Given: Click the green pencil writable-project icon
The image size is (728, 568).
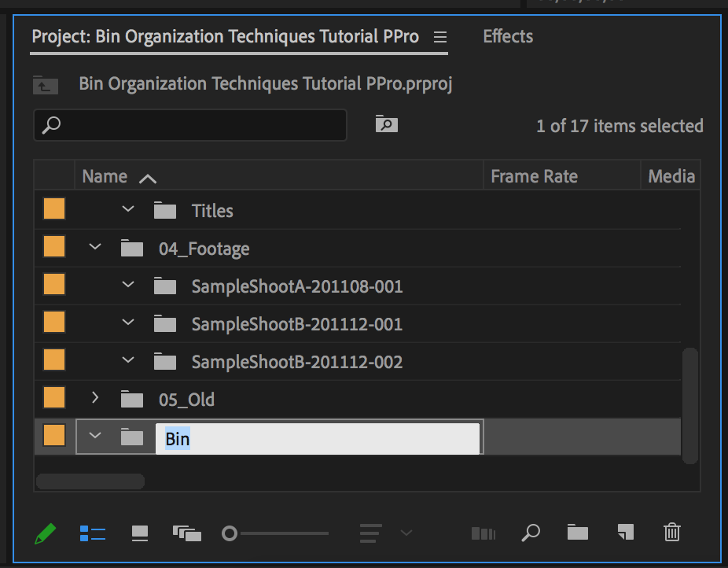Looking at the screenshot, I should 46,533.
